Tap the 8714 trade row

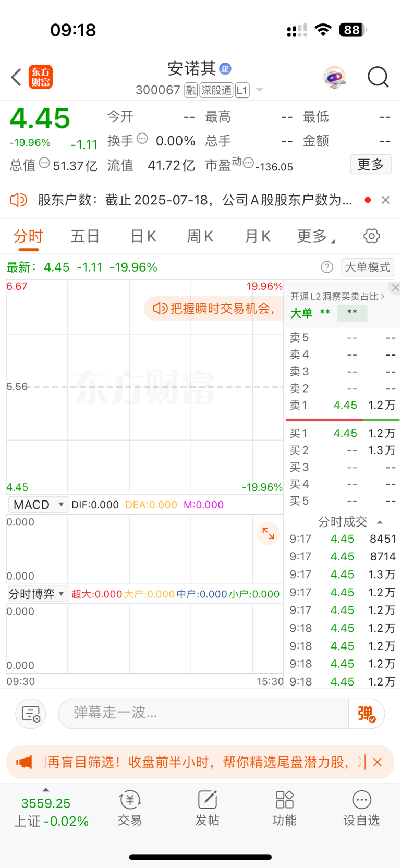[x=343, y=556]
